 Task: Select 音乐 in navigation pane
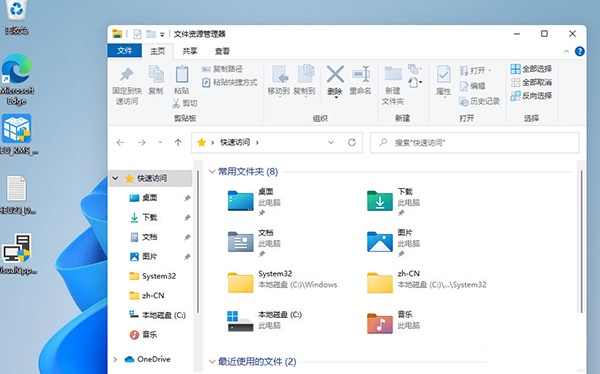click(x=150, y=335)
